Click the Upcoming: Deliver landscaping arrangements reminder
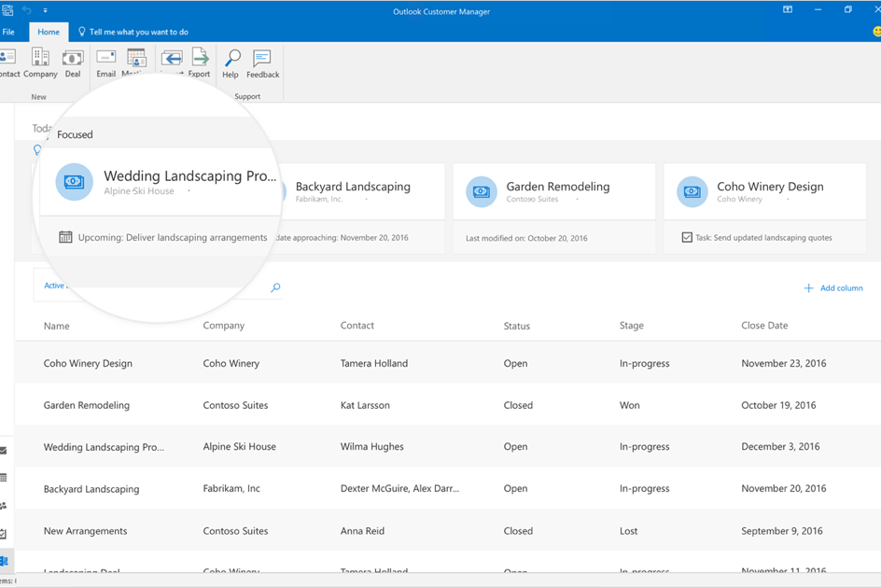This screenshot has width=881, height=588. point(173,237)
